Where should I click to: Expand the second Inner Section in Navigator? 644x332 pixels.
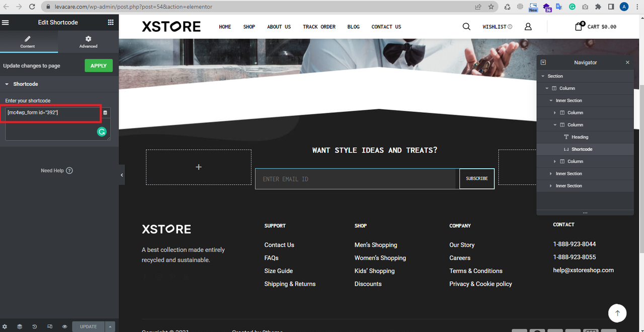551,174
